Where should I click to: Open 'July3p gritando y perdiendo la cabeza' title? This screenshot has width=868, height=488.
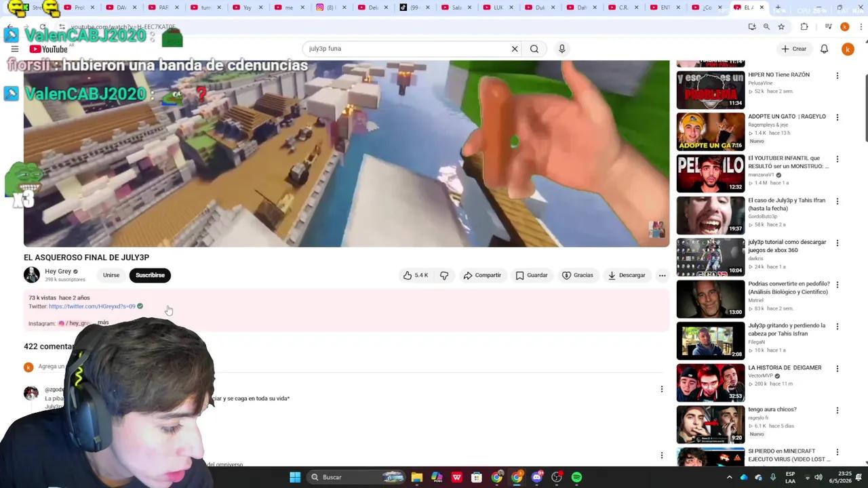pos(787,329)
